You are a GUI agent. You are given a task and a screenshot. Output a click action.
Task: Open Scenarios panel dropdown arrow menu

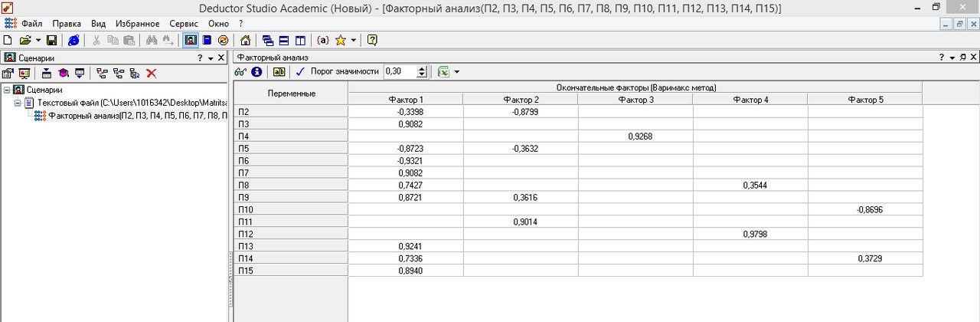211,58
